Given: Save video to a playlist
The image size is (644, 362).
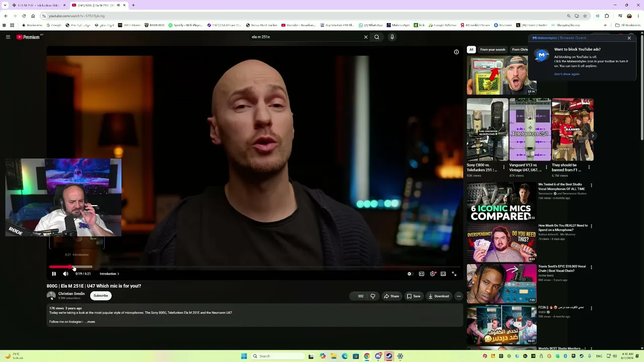Looking at the screenshot, I should coord(414,296).
